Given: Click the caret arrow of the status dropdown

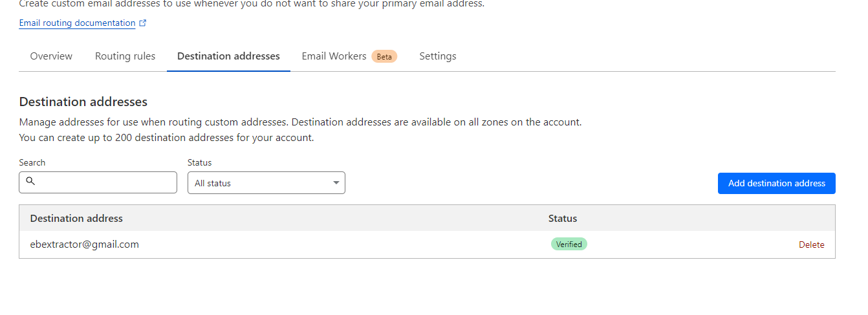Looking at the screenshot, I should pos(336,183).
